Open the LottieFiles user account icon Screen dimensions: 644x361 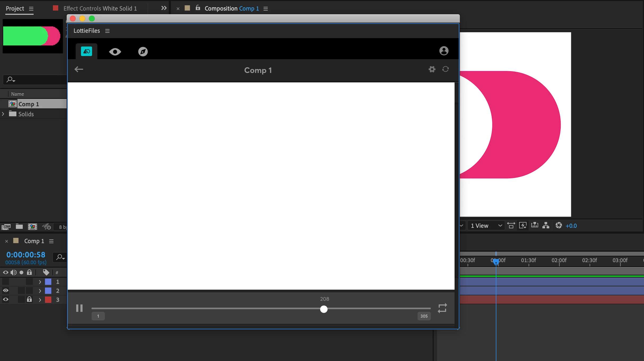pyautogui.click(x=444, y=51)
